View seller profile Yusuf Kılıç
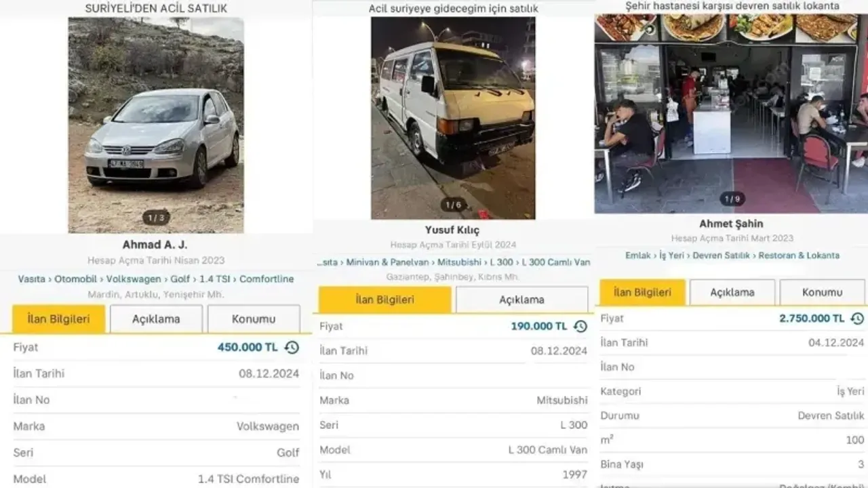This screenshot has height=488, width=868. [x=452, y=230]
